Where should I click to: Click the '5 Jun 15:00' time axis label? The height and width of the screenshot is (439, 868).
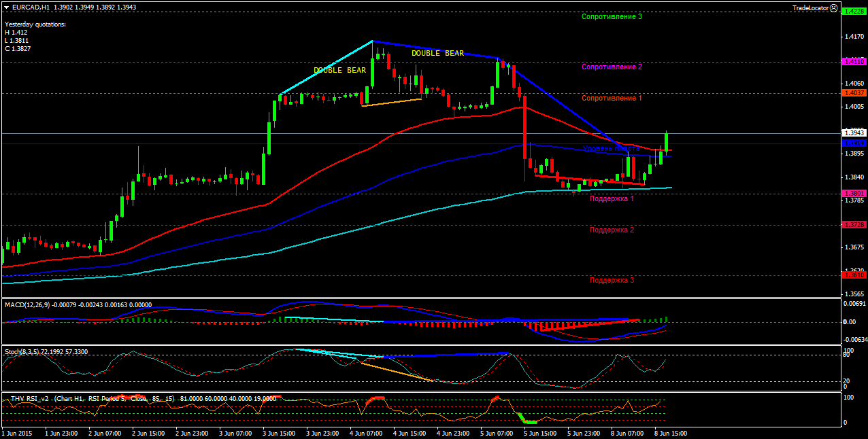pyautogui.click(x=539, y=432)
